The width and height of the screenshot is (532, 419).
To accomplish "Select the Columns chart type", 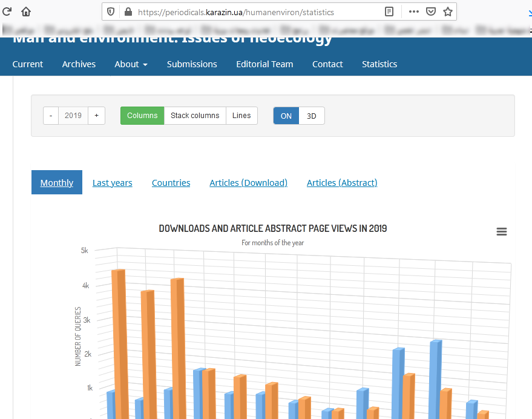I will (x=142, y=116).
